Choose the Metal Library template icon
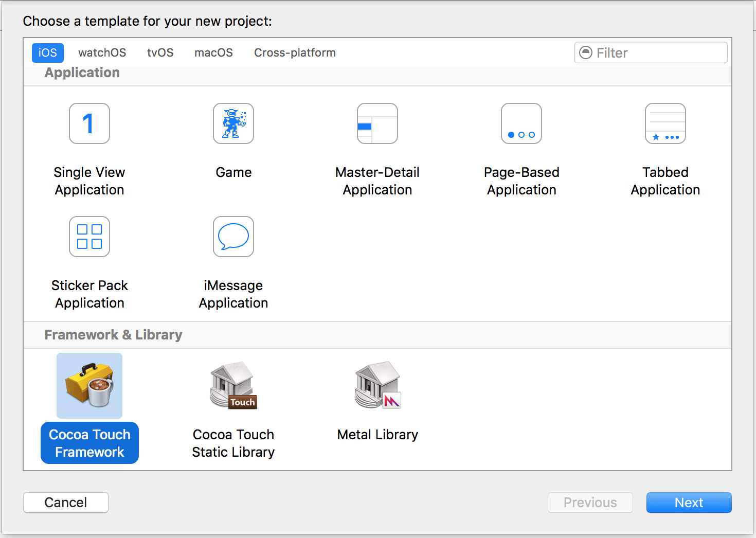756x538 pixels. pos(377,386)
